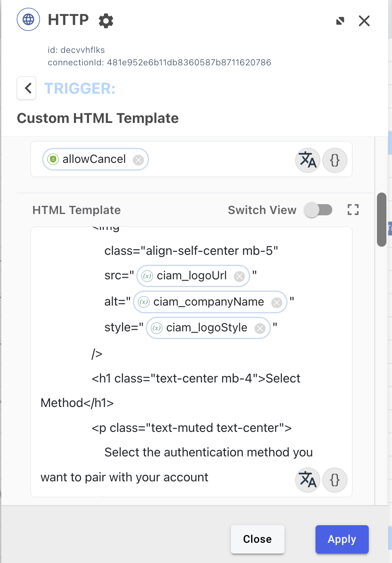
Task: Click the allowCancel input field
Action: pyautogui.click(x=192, y=159)
